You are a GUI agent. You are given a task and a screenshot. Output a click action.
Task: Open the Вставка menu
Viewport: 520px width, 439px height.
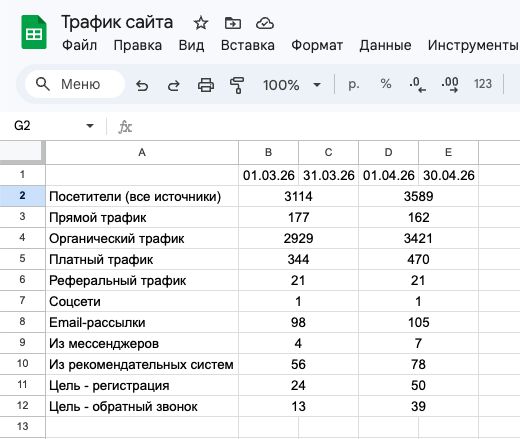(247, 45)
